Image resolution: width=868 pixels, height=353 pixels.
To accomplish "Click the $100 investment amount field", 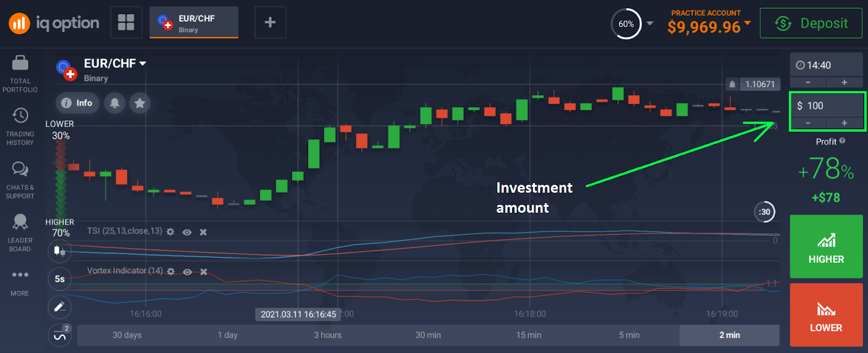I will [x=827, y=105].
